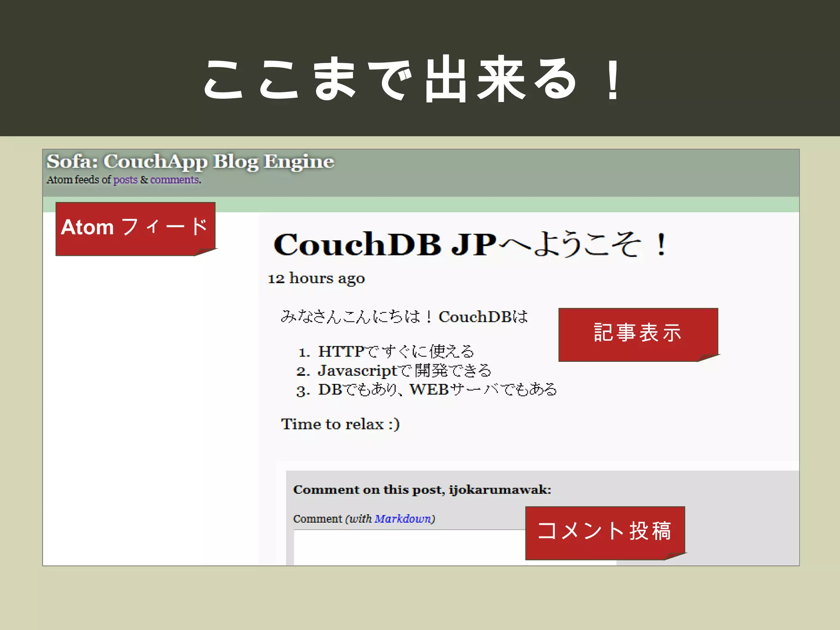Click the Comment on this post heading
840x630 pixels.
422,490
